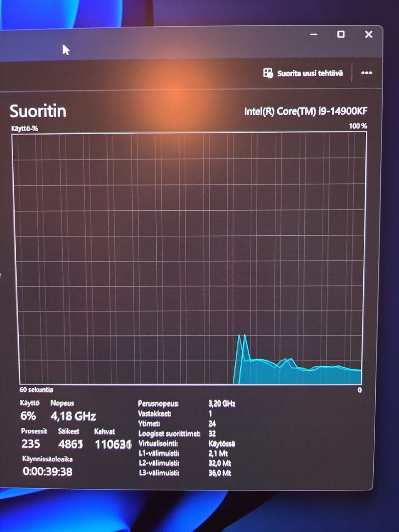Image resolution: width=399 pixels, height=532 pixels.
Task: Click the Käyttö label above 6%
Action: tap(30, 403)
